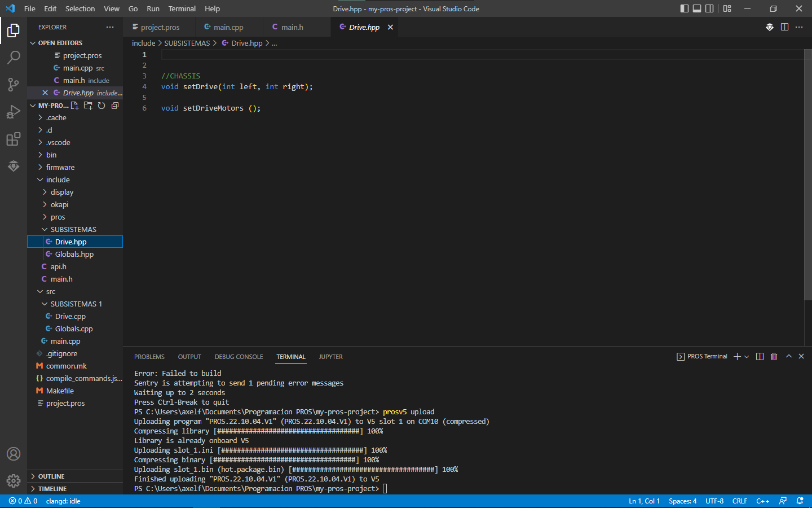This screenshot has height=508, width=812.
Task: Split the editor right
Action: coord(784,27)
